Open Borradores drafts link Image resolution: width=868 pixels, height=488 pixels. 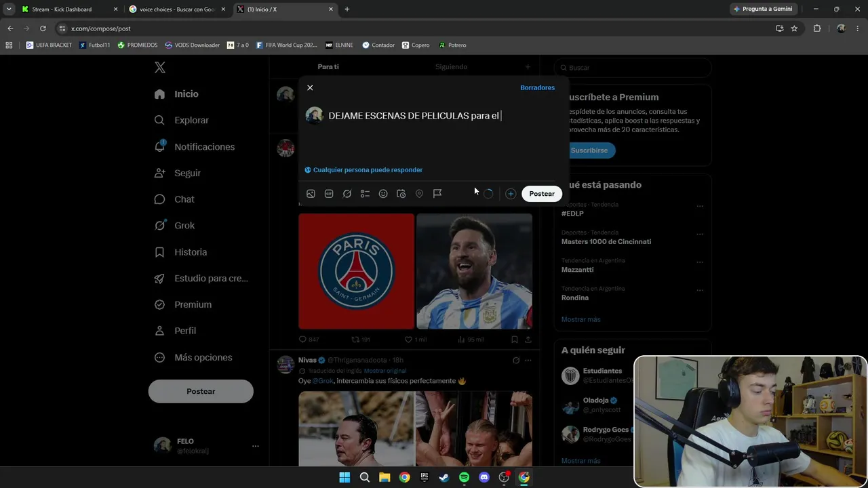pos(537,87)
